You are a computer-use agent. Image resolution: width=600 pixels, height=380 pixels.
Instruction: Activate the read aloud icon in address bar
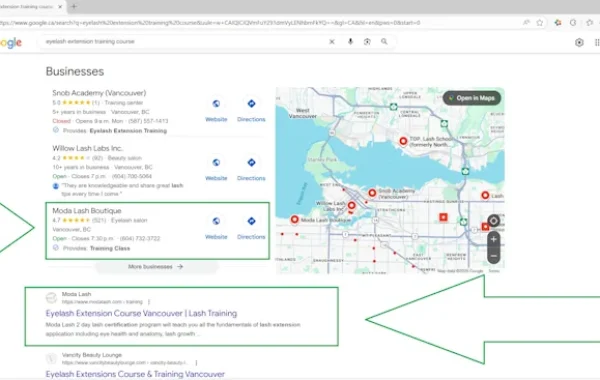click(527, 23)
